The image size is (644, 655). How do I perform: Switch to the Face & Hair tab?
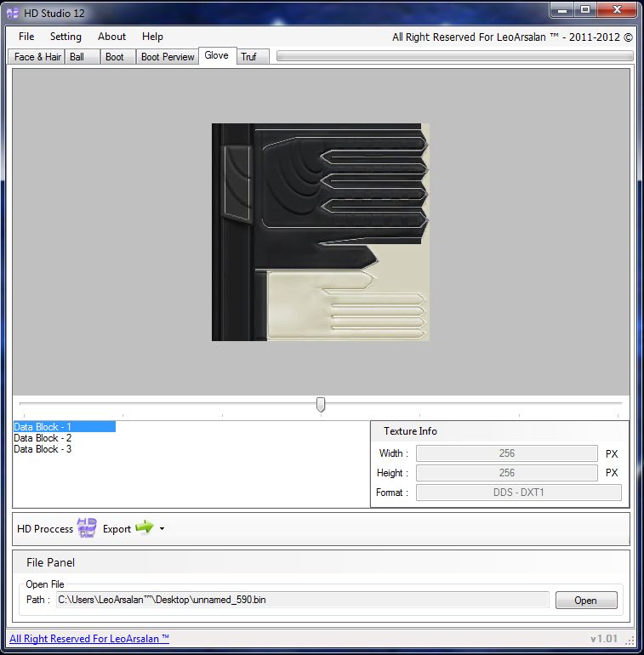pos(37,57)
